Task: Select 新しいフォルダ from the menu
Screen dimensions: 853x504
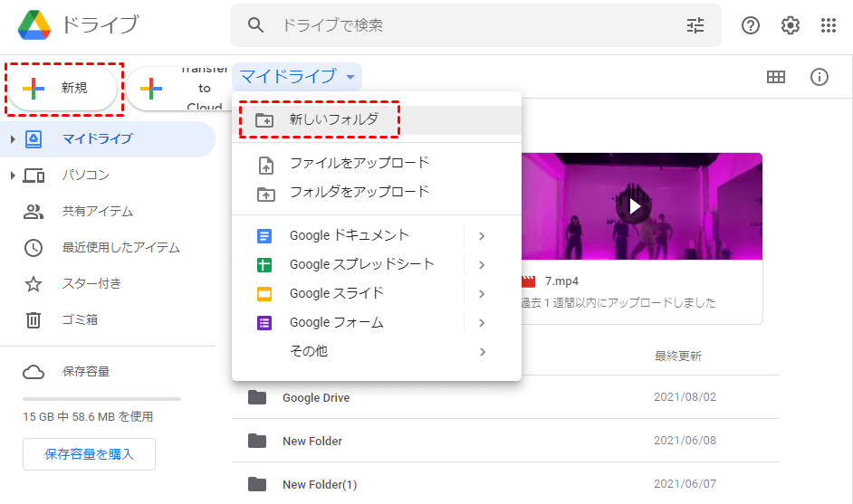Action: coord(333,119)
